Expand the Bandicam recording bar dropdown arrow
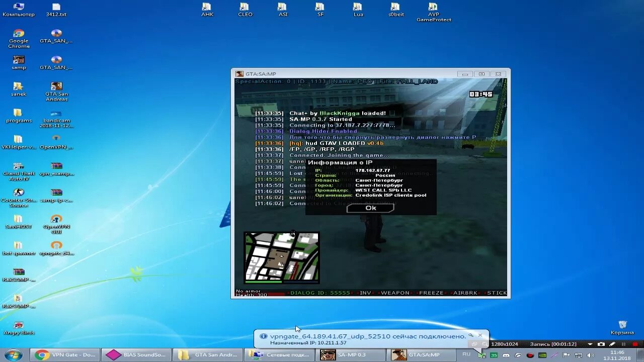The height and width of the screenshot is (362, 644). coord(590,344)
